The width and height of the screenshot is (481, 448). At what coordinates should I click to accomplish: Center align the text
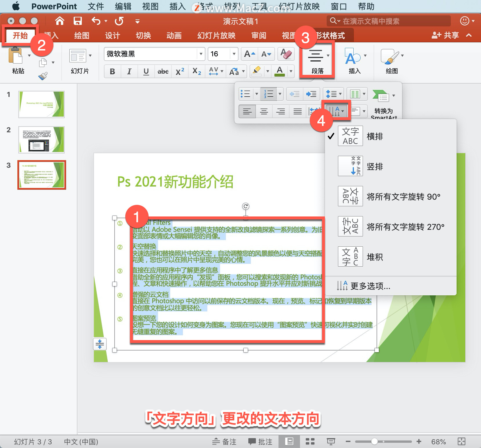click(264, 111)
